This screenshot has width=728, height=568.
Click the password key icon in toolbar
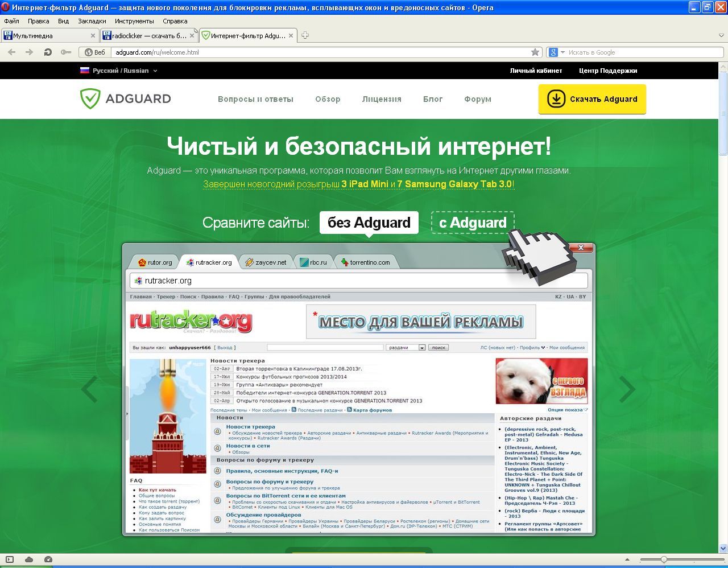coord(66,52)
